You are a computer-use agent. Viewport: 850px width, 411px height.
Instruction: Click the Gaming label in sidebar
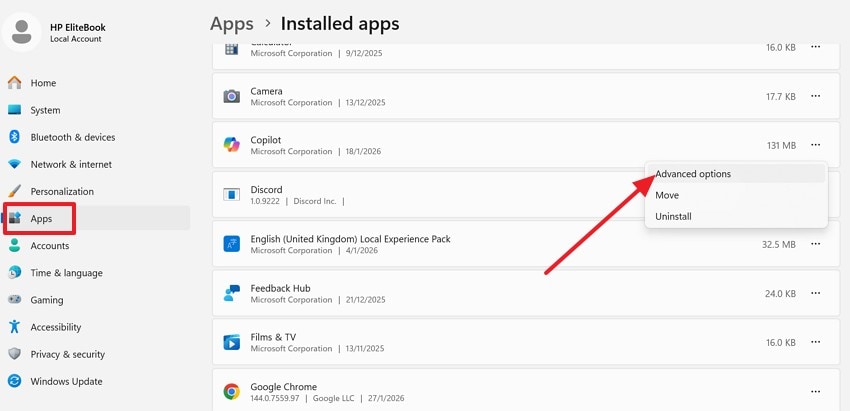(47, 300)
